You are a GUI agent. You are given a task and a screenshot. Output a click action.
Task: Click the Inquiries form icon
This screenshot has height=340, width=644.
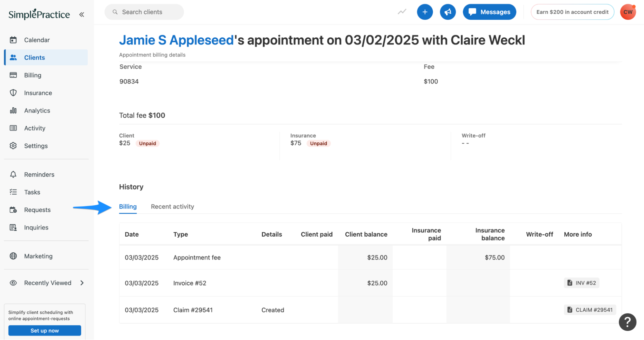(13, 228)
